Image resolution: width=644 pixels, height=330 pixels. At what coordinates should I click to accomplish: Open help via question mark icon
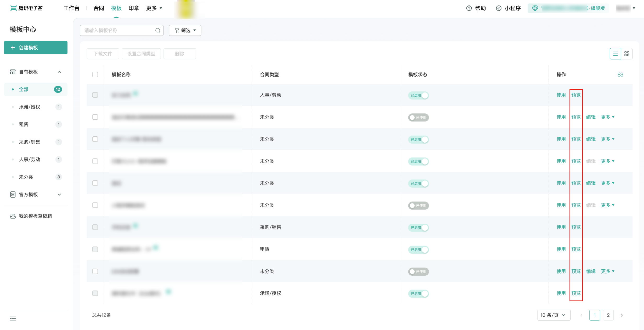click(469, 8)
